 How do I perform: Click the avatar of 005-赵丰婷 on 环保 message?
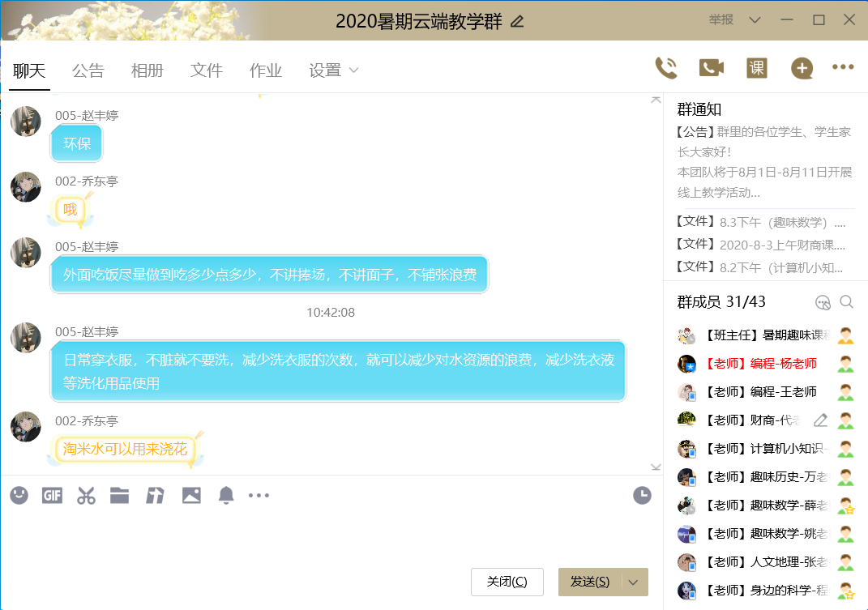point(26,122)
